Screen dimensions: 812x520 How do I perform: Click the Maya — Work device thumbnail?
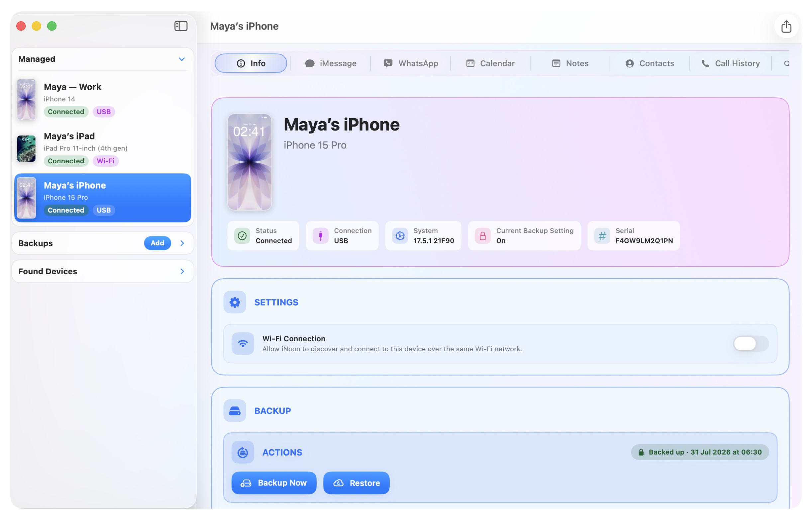[x=26, y=99]
